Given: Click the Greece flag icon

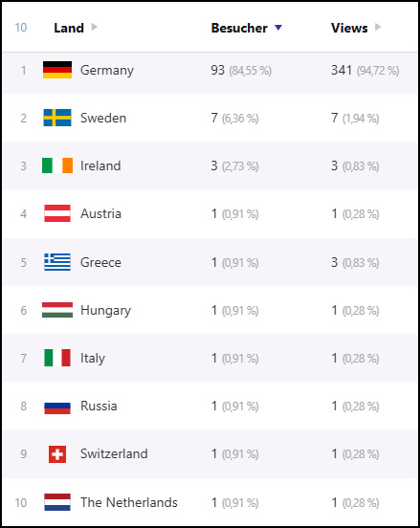Looking at the screenshot, I should [x=57, y=262].
